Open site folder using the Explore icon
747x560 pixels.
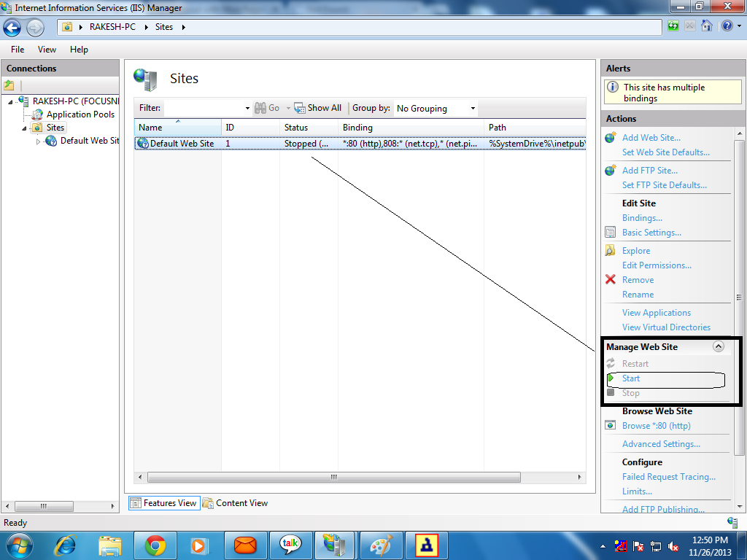point(610,250)
